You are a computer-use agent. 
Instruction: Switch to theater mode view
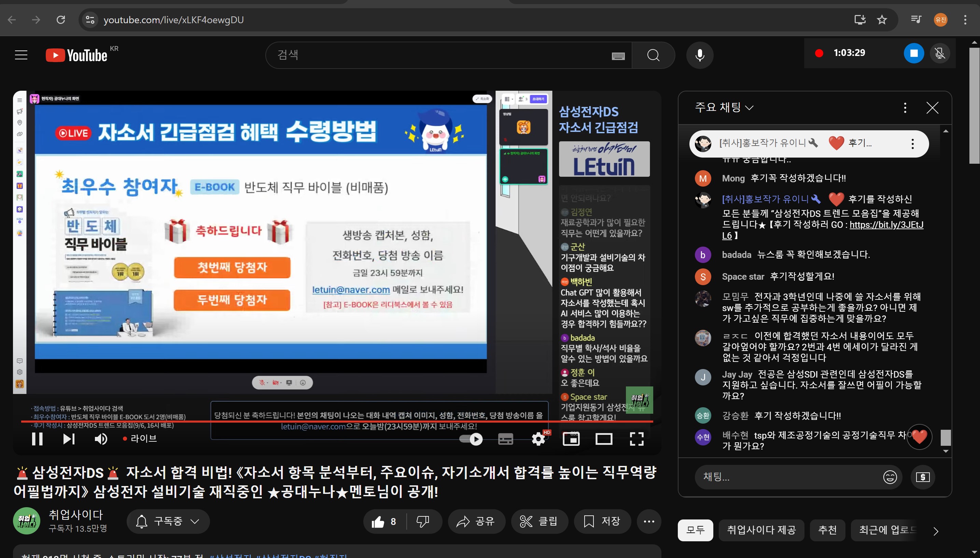click(603, 439)
